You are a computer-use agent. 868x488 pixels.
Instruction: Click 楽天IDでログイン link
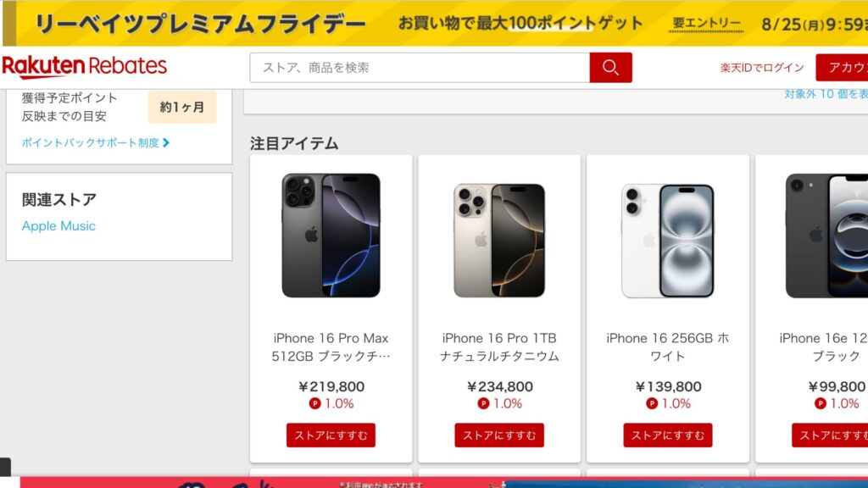(x=762, y=68)
